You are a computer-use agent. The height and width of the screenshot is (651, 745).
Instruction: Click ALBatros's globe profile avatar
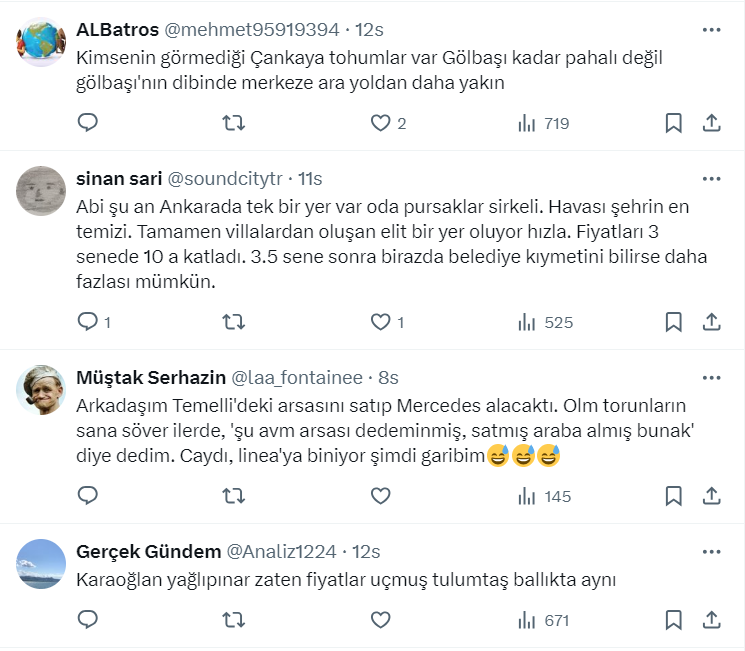click(42, 42)
